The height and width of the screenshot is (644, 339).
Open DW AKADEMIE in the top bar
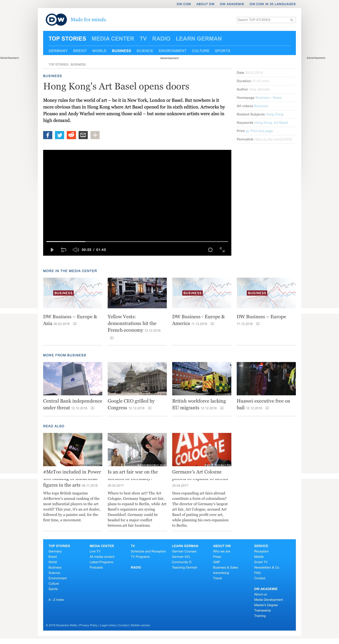[232, 4]
